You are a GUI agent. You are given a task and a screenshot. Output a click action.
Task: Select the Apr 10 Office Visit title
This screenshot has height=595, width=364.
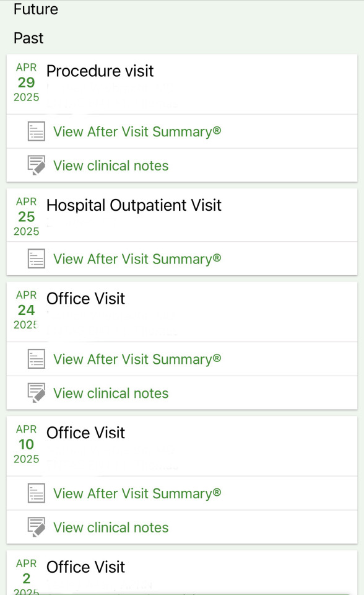click(x=85, y=433)
